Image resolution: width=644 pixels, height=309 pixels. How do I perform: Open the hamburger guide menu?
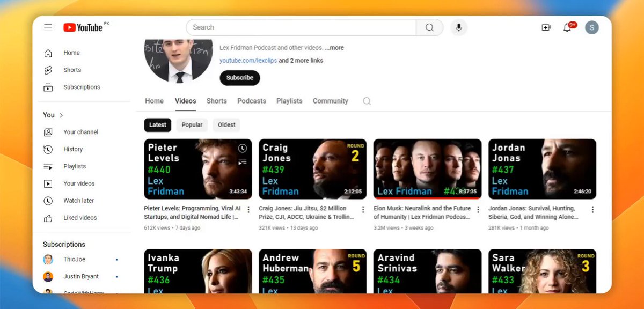tap(48, 27)
